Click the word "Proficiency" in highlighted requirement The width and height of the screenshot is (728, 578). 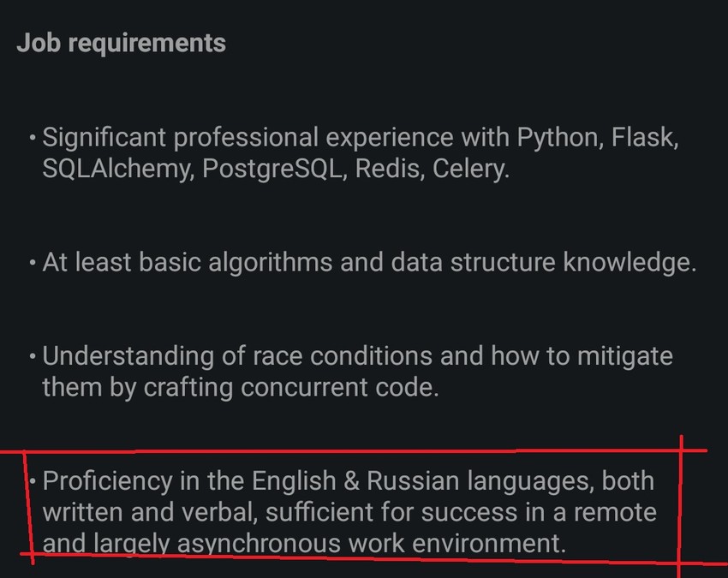[107, 480]
